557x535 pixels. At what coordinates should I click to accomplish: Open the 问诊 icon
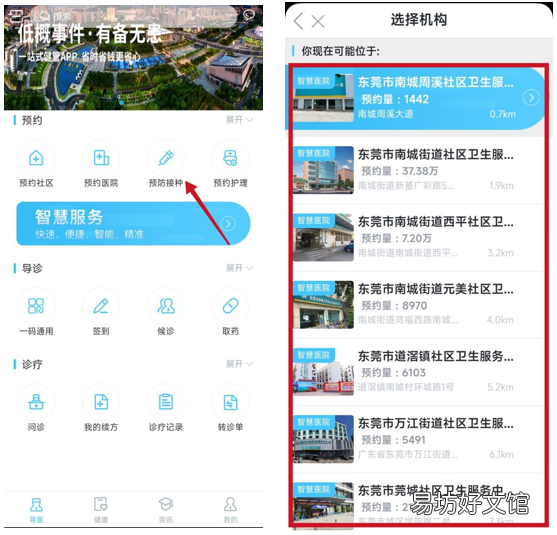click(x=36, y=402)
